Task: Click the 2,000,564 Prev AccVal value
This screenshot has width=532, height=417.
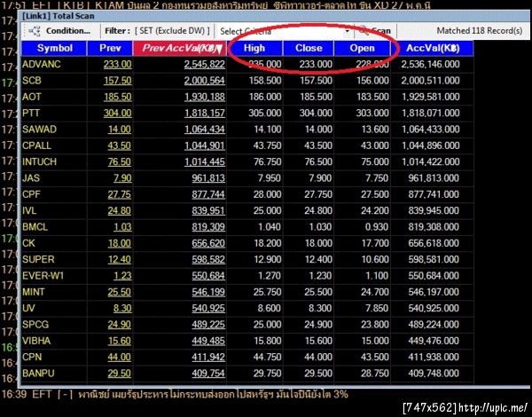Action: (x=205, y=81)
